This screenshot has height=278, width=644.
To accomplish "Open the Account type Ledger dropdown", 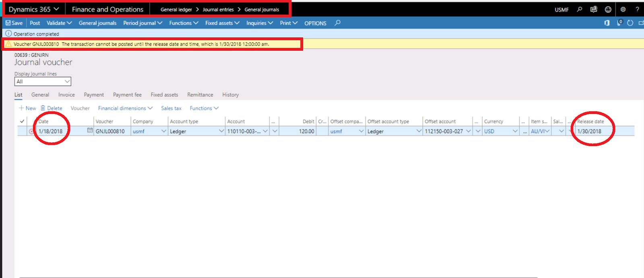I will point(221,131).
